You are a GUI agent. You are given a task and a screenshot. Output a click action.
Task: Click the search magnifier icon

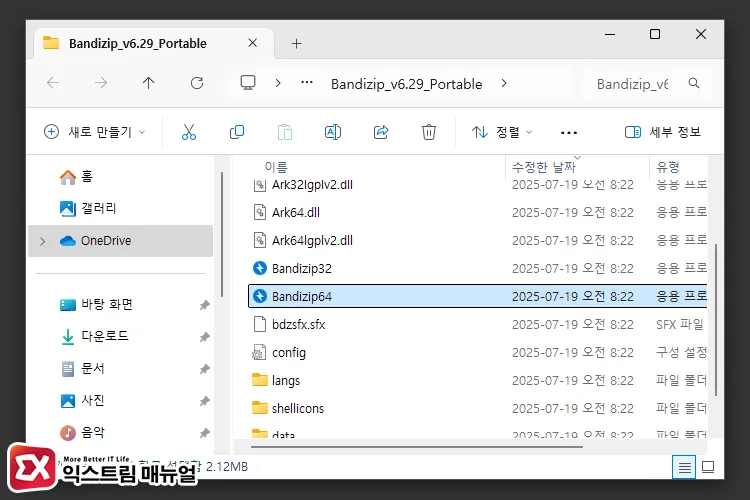(694, 83)
